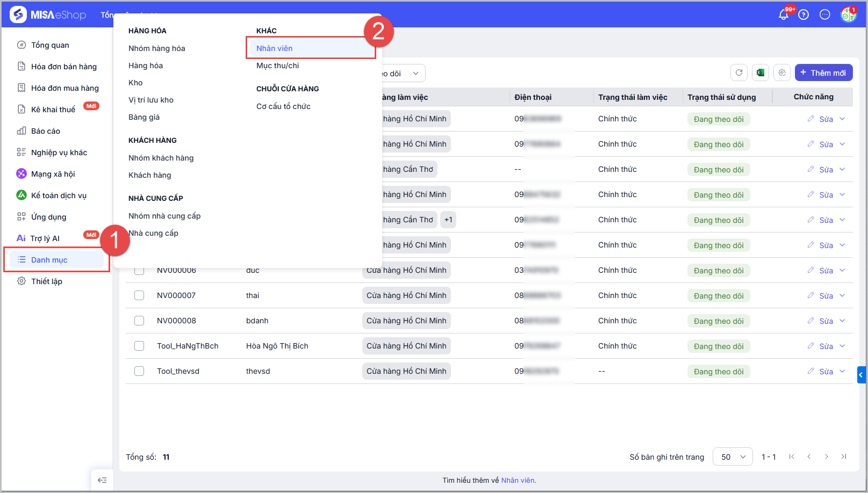Open the blue side panel arrow

[862, 375]
